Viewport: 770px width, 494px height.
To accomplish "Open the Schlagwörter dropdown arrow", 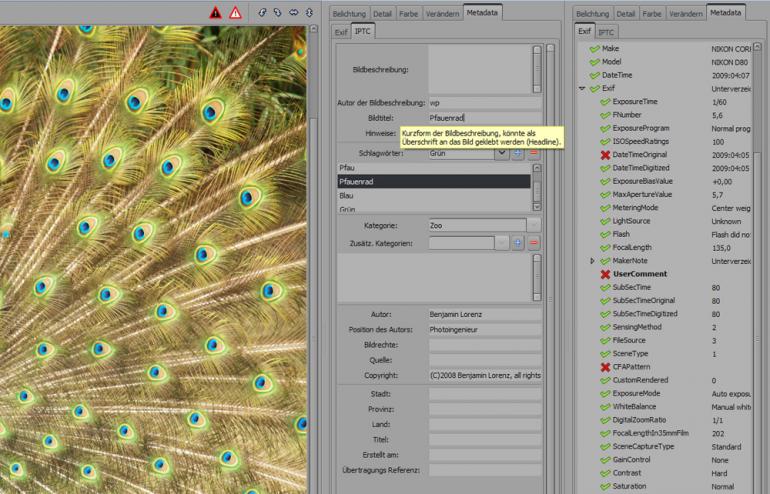I will coord(501,153).
